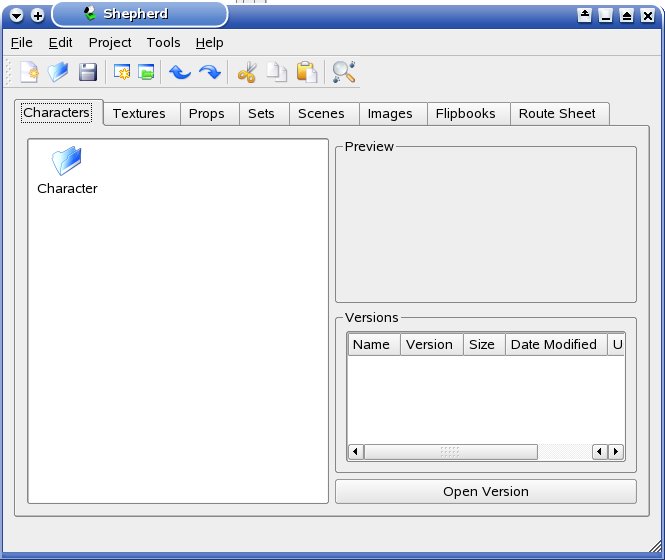665x560 pixels.
Task: Select the Character folder icon
Action: tap(67, 160)
